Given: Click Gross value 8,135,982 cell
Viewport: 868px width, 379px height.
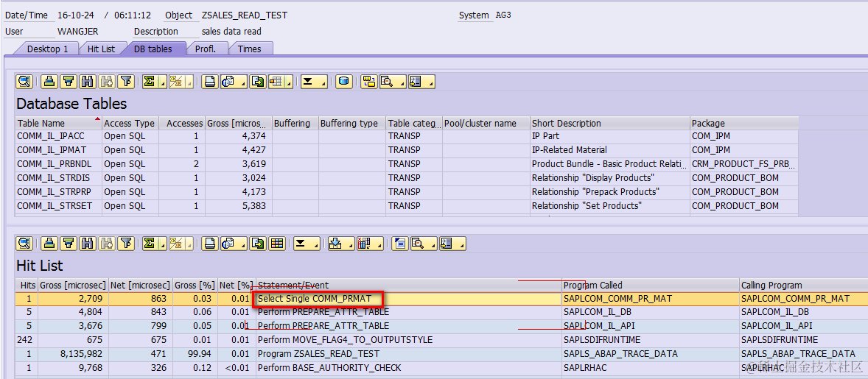Looking at the screenshot, I should click(73, 353).
